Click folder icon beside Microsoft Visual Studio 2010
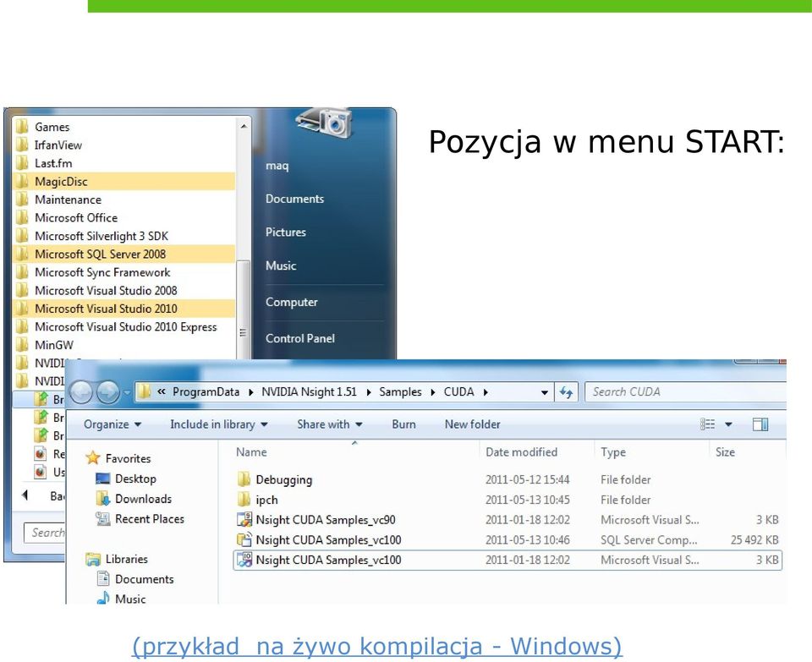The image size is (812, 662). 22,309
